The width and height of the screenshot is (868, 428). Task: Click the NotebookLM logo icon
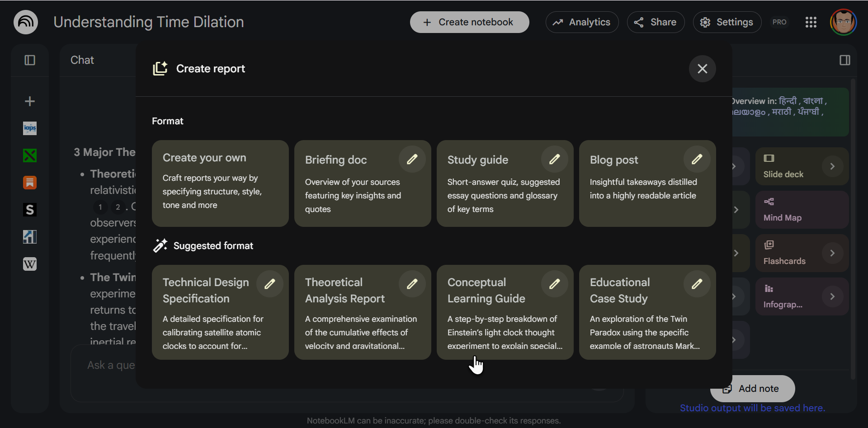pyautogui.click(x=26, y=22)
